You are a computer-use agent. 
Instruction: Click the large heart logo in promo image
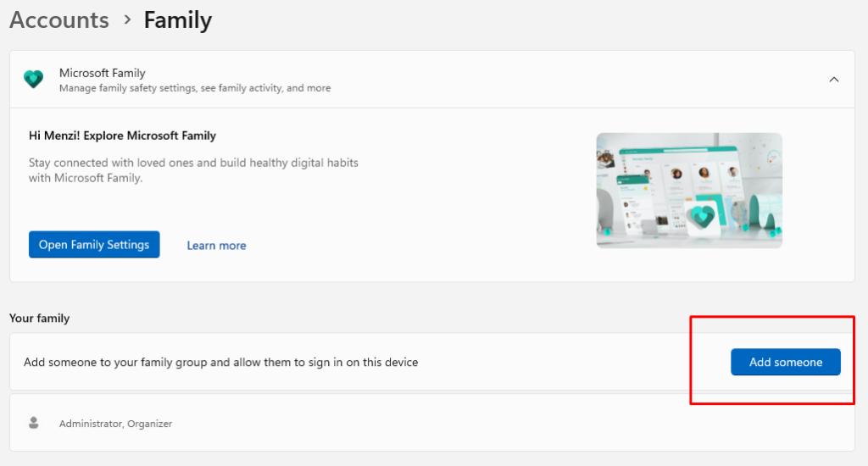coord(702,218)
